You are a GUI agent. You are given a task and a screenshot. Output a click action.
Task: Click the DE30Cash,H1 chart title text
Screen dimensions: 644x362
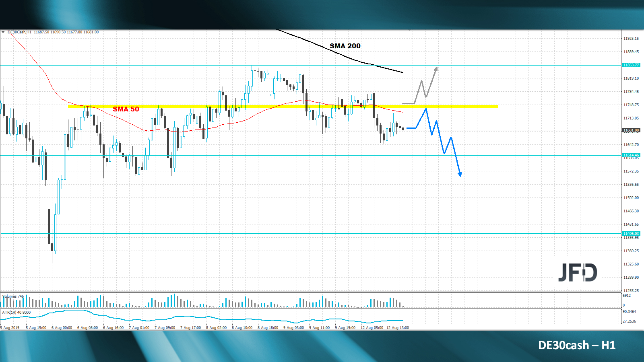tap(20, 32)
